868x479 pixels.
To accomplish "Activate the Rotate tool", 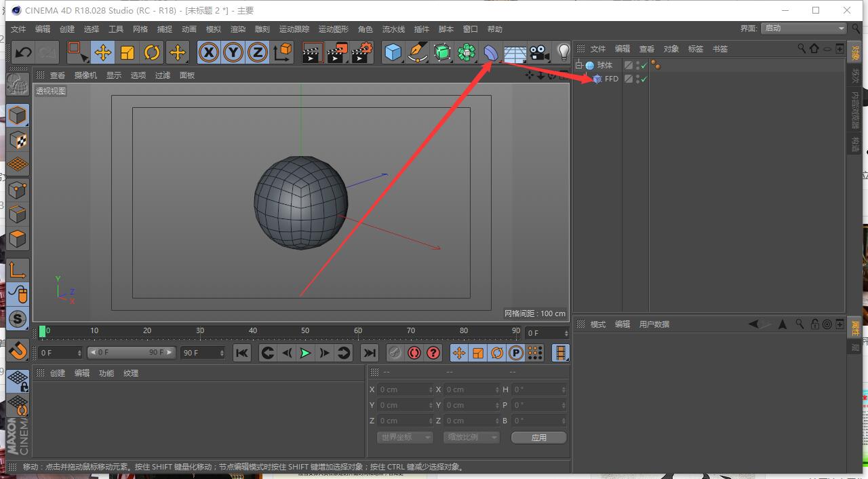I will 152,52.
